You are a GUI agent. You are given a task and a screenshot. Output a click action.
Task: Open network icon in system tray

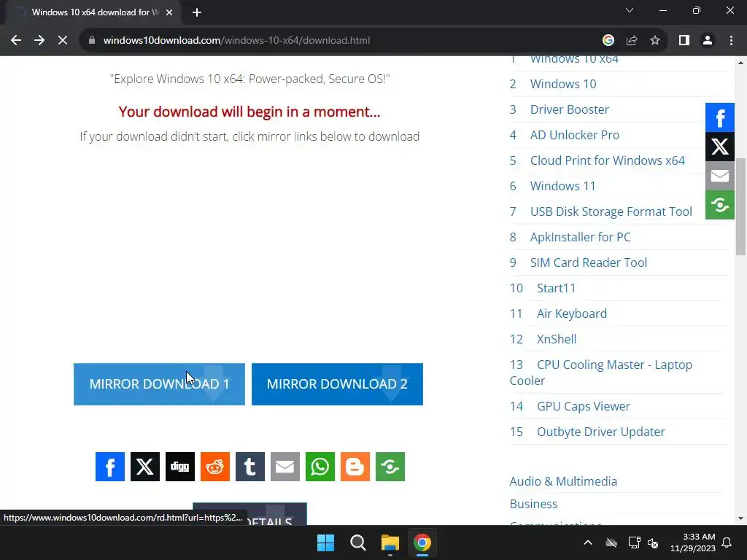pos(634,542)
